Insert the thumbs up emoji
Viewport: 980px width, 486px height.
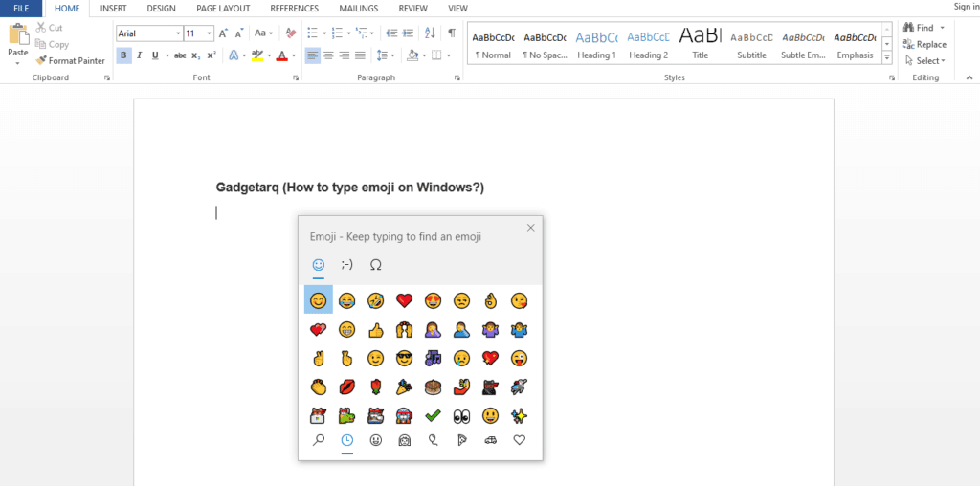coord(375,330)
